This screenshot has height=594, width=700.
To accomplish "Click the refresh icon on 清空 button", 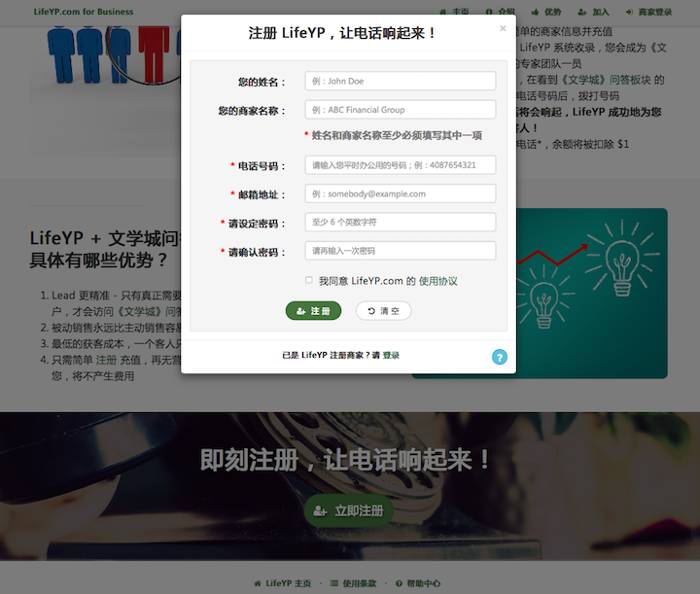I will tap(371, 311).
